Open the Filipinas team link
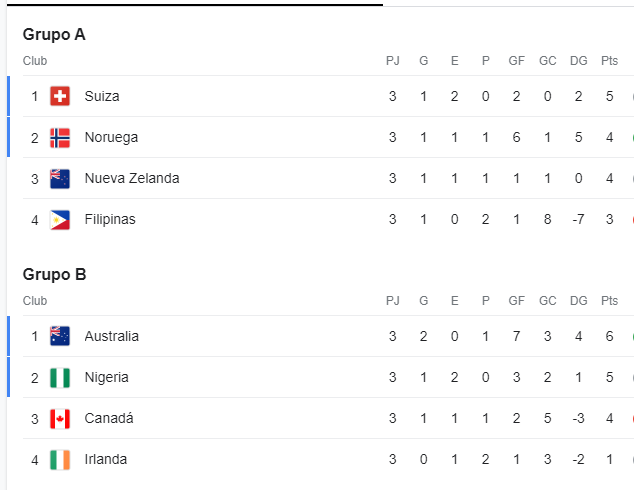634x490 pixels. click(110, 220)
